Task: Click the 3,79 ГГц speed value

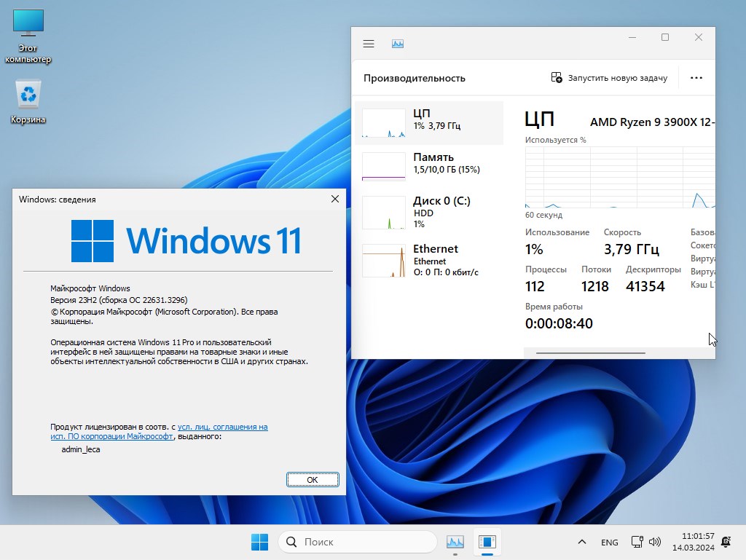Action: tap(632, 249)
